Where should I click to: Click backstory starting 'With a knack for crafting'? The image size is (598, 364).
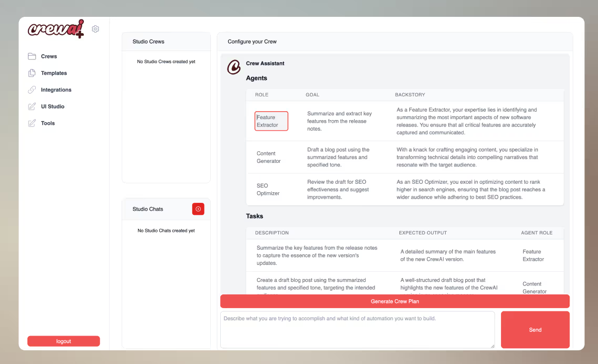(x=467, y=157)
